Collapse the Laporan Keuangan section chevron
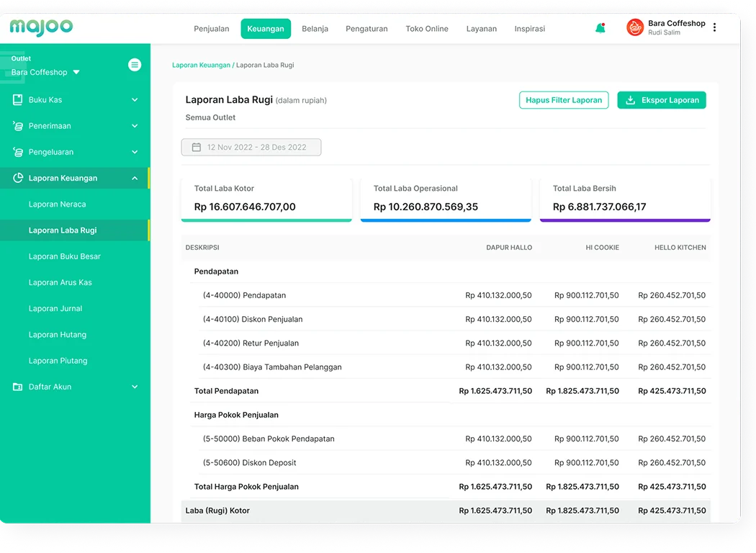 [x=135, y=179]
